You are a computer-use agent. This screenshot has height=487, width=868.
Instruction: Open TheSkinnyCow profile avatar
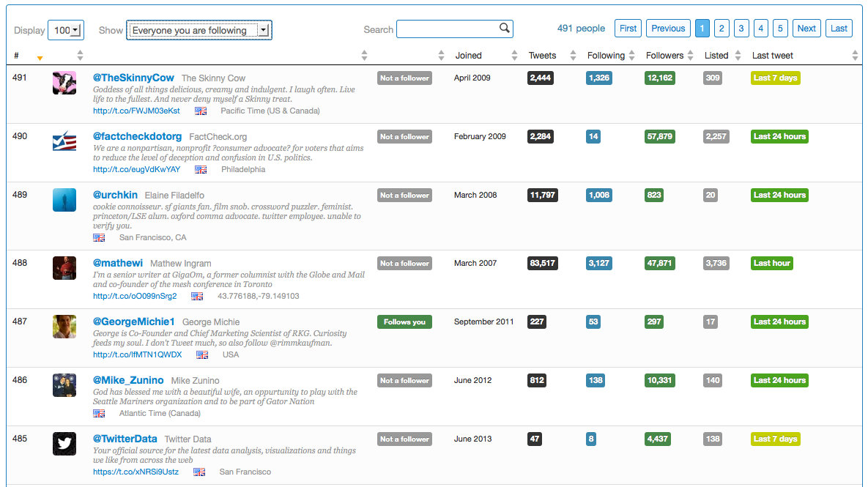64,83
